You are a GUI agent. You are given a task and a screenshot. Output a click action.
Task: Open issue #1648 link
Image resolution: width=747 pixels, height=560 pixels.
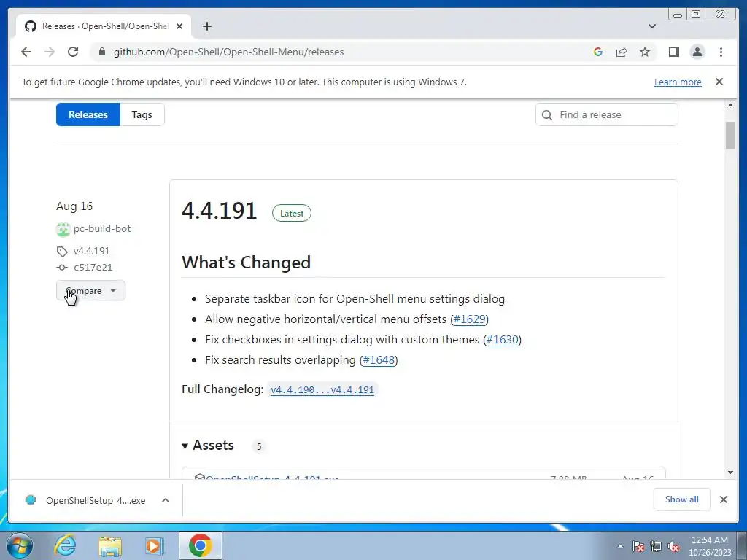379,360
